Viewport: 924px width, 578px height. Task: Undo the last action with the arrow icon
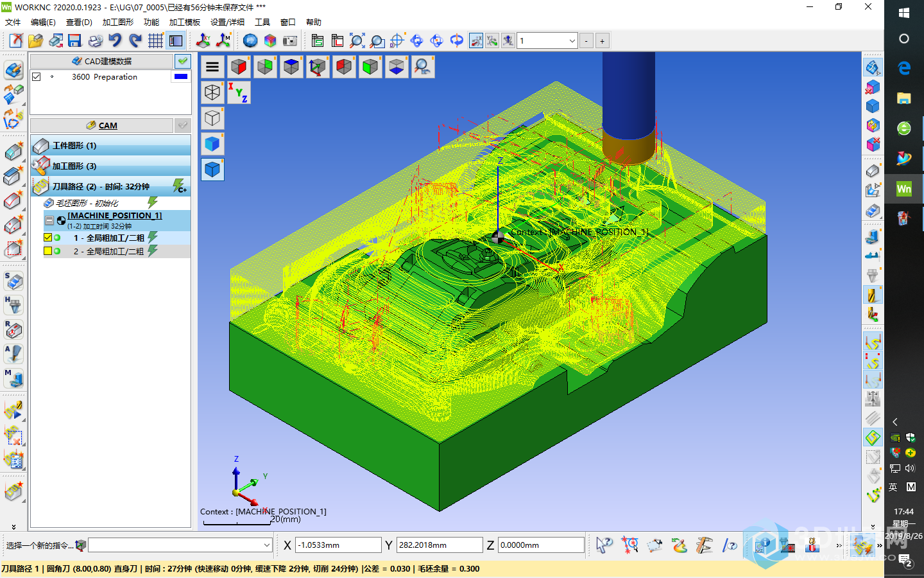[115, 40]
